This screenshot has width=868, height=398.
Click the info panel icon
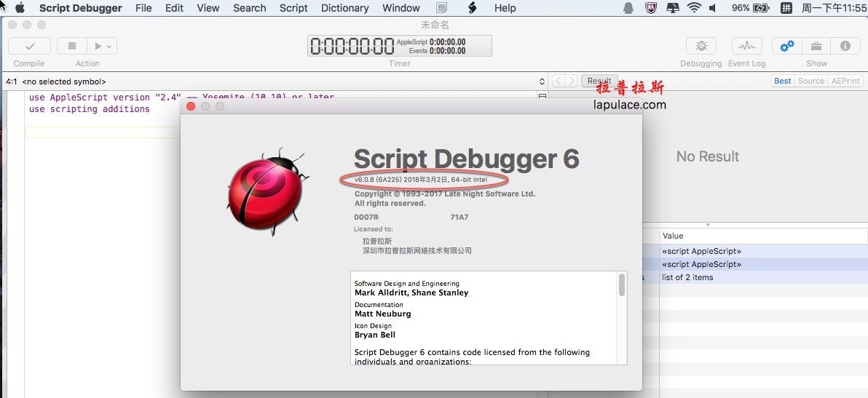845,46
